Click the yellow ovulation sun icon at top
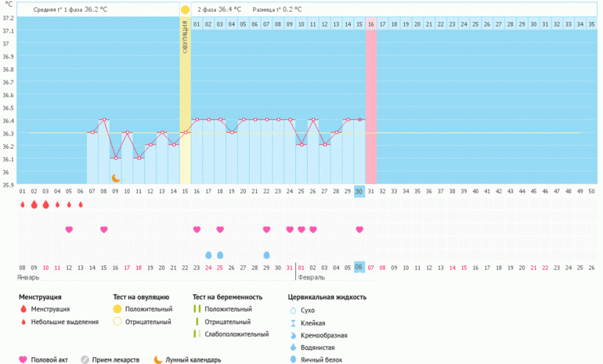This screenshot has height=364, width=603. (185, 9)
